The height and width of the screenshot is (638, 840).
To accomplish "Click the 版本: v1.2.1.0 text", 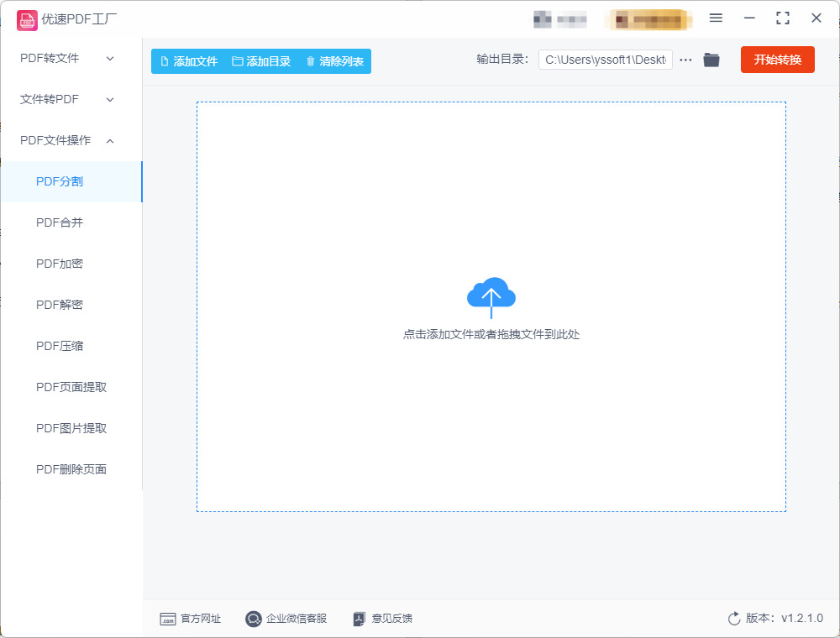I will 785,619.
